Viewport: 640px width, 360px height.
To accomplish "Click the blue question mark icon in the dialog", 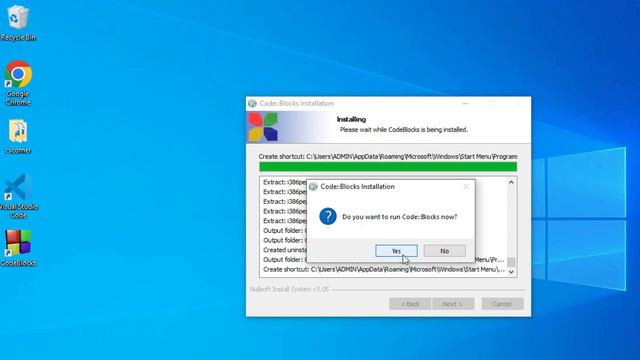I will coord(328,216).
